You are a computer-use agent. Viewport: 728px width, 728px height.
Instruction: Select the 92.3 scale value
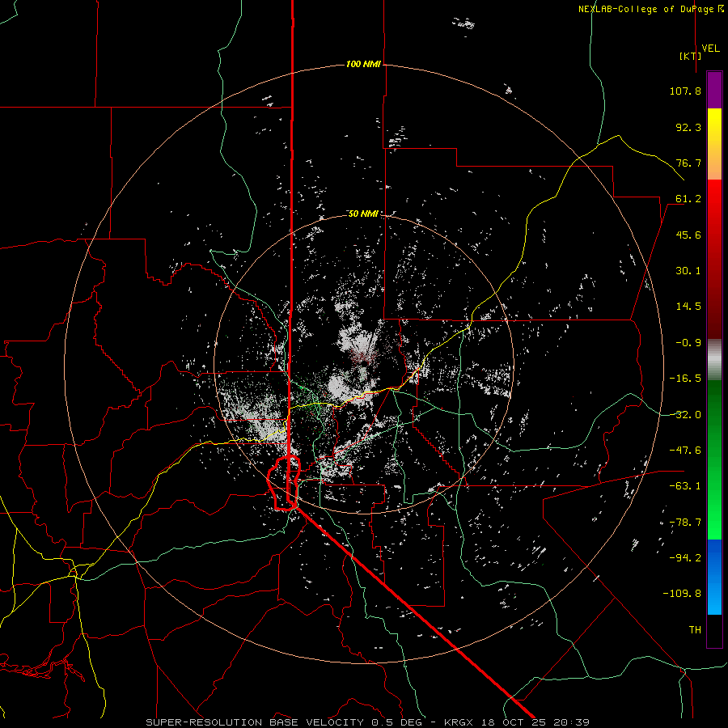[x=688, y=127]
